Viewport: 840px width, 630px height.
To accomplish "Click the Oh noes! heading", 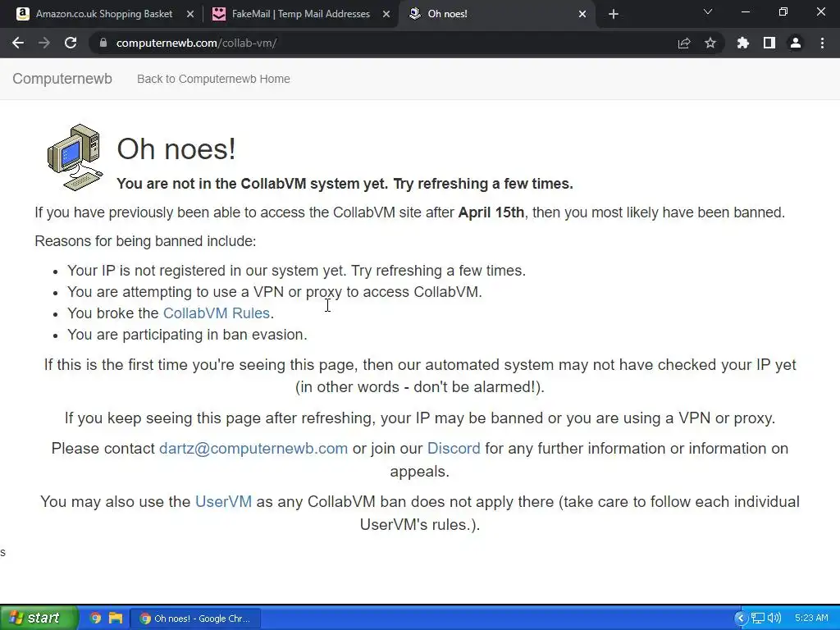I will coord(176,148).
